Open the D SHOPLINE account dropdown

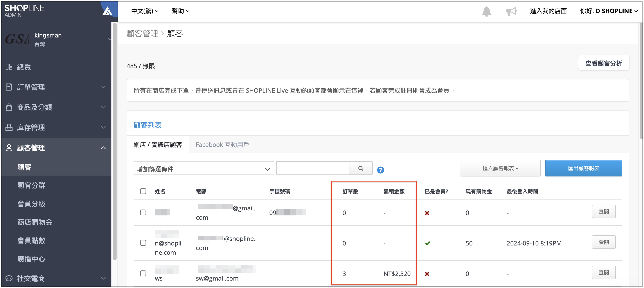tap(609, 11)
